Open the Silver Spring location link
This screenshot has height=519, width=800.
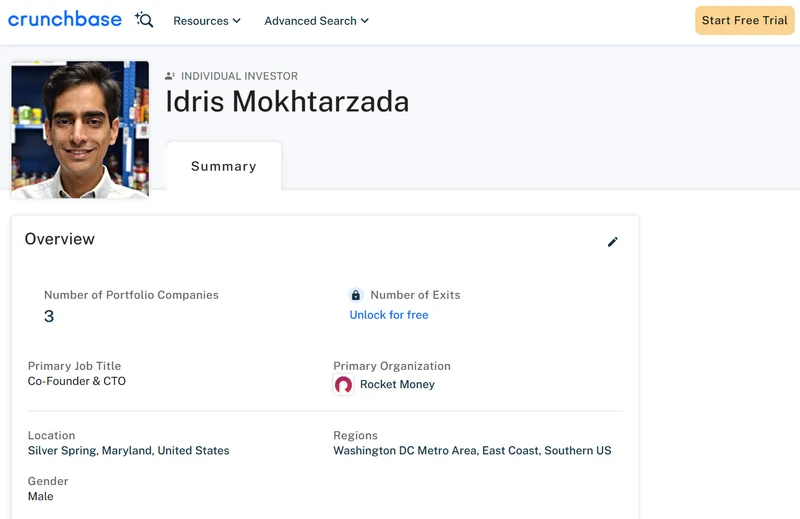point(62,451)
